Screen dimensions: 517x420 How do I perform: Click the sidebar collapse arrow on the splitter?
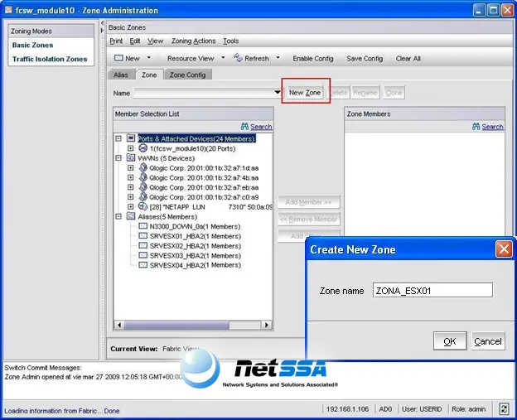(102, 23)
